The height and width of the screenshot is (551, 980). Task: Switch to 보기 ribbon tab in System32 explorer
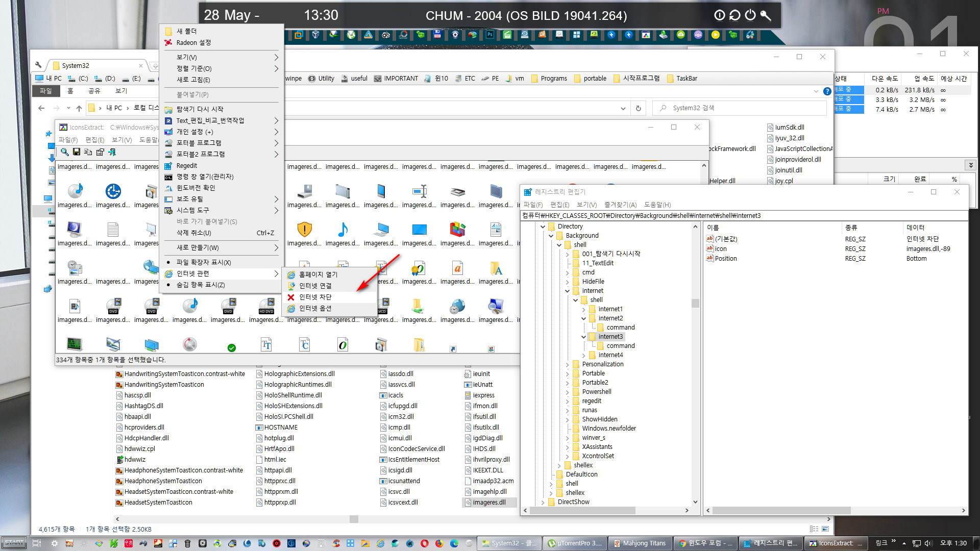pyautogui.click(x=121, y=91)
